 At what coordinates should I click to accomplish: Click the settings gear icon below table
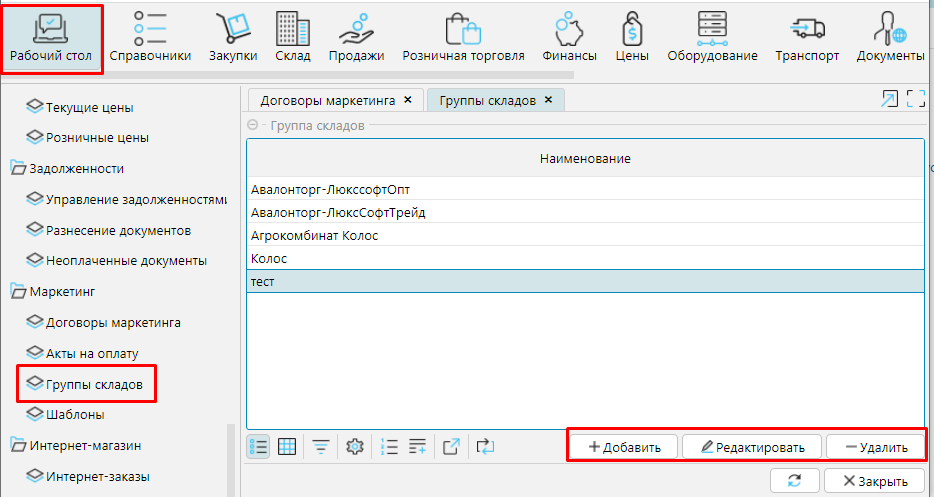coord(353,447)
